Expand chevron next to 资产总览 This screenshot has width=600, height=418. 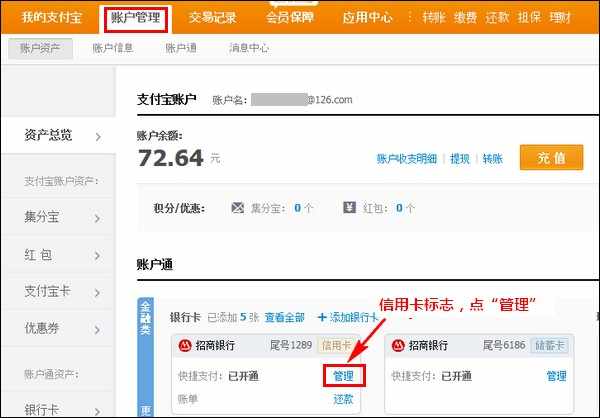pos(98,137)
